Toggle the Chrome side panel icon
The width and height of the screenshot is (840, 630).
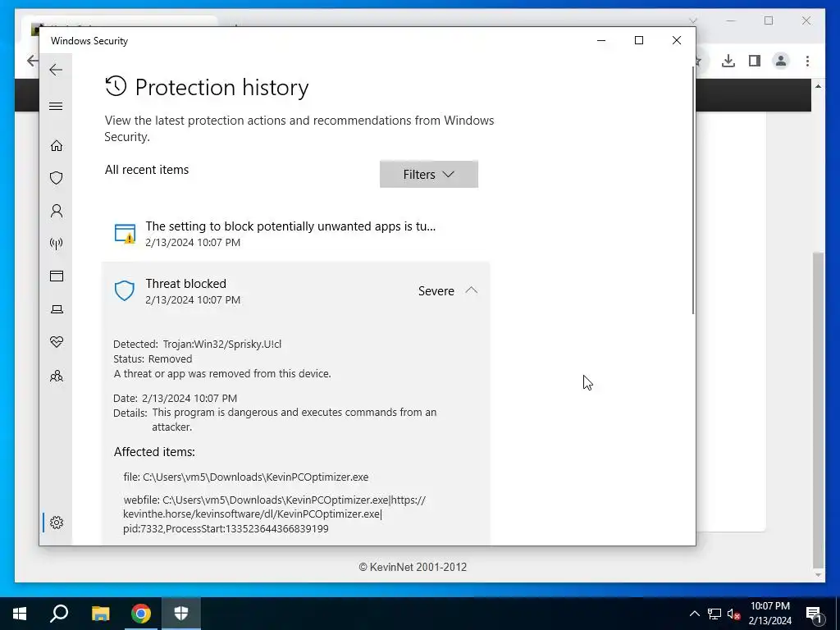tap(755, 61)
